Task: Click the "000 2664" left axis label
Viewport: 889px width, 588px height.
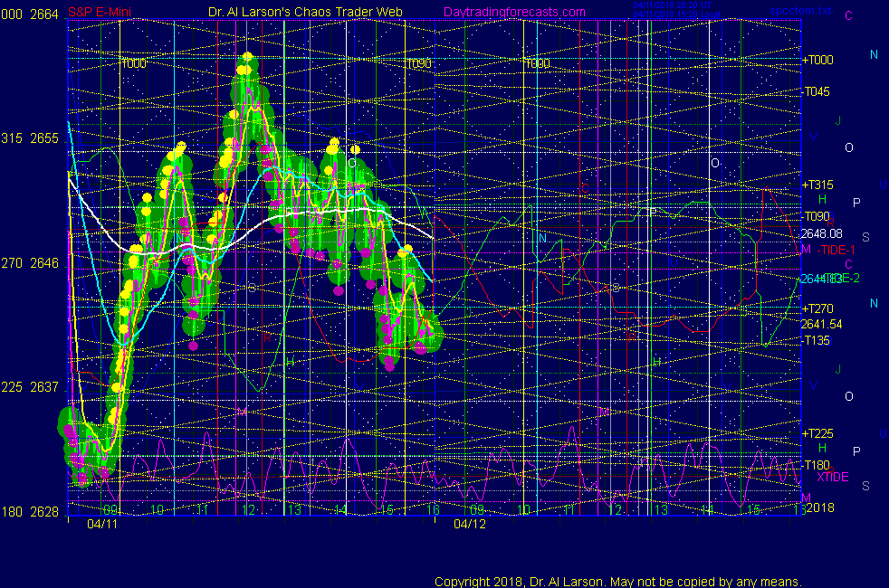Action: coord(30,14)
